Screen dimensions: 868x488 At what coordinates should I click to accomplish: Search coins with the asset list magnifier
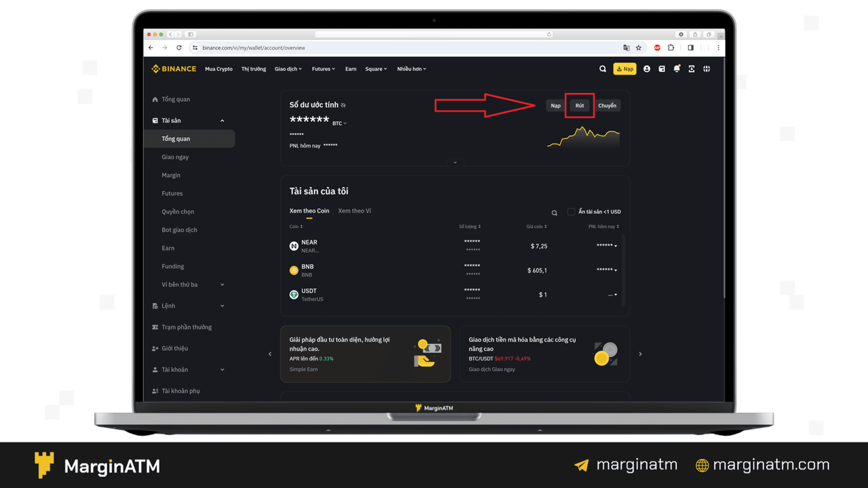[554, 213]
